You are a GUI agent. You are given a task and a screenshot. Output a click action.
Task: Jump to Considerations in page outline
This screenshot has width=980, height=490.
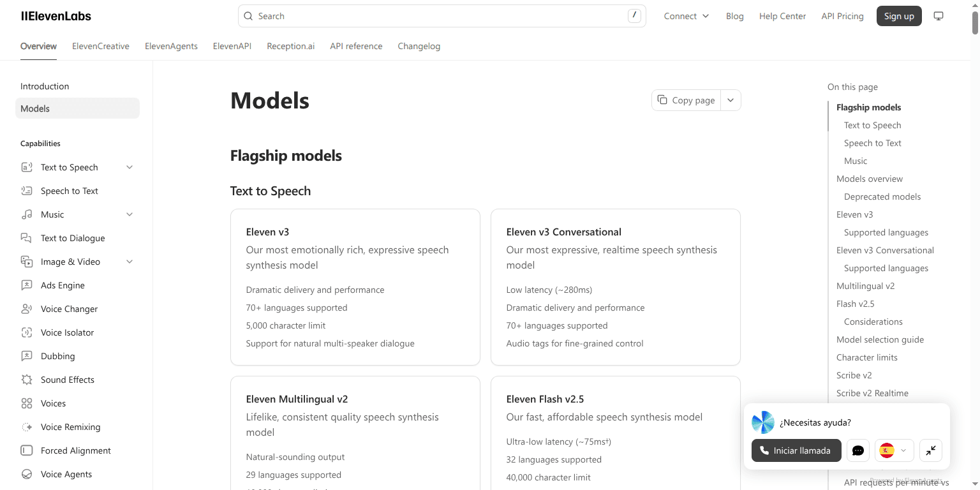[873, 322]
